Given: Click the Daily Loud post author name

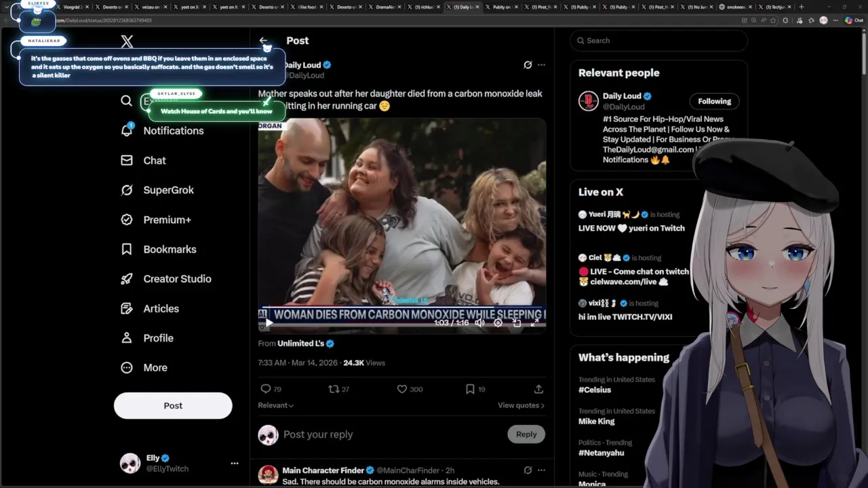Looking at the screenshot, I should pos(302,65).
